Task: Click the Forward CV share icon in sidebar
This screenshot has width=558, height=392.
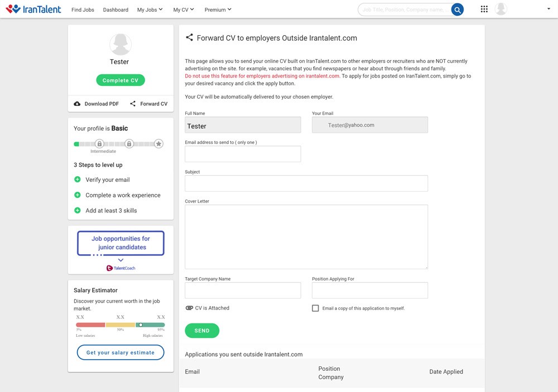Action: (x=133, y=104)
